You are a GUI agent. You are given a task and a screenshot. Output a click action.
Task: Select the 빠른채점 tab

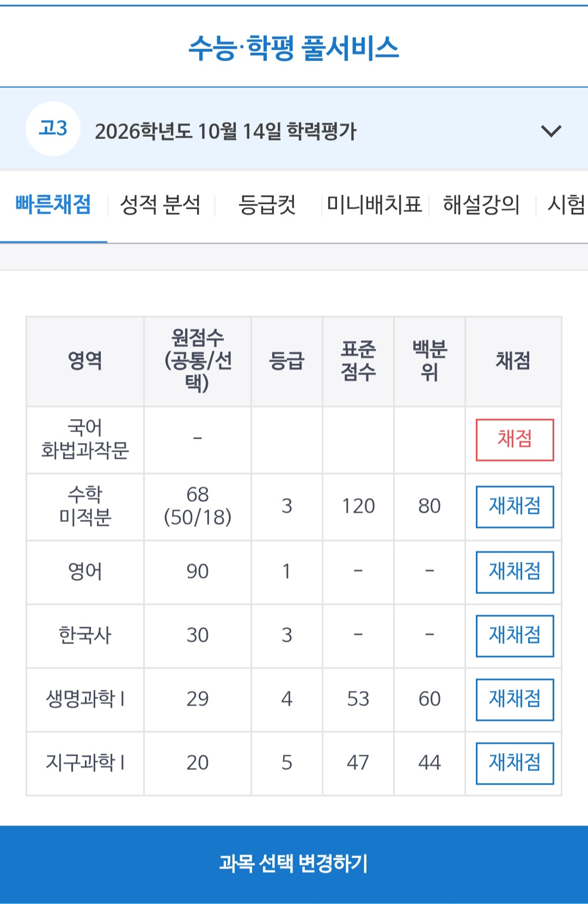point(53,205)
